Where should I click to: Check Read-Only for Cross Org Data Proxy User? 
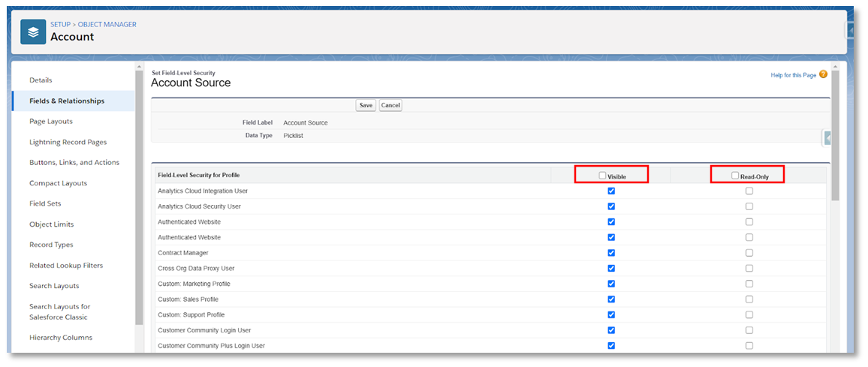click(749, 269)
